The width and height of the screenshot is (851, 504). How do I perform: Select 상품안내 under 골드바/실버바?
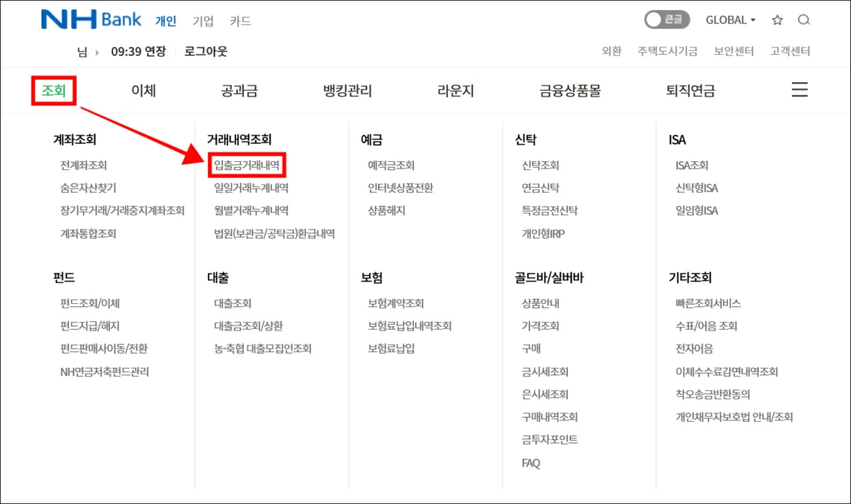(540, 303)
